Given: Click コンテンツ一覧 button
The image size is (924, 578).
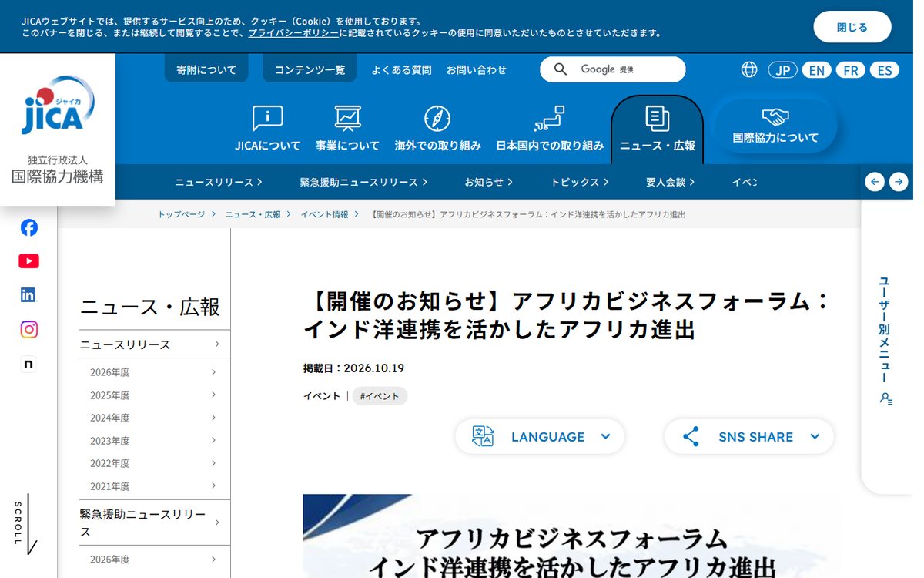Looking at the screenshot, I should 310,69.
